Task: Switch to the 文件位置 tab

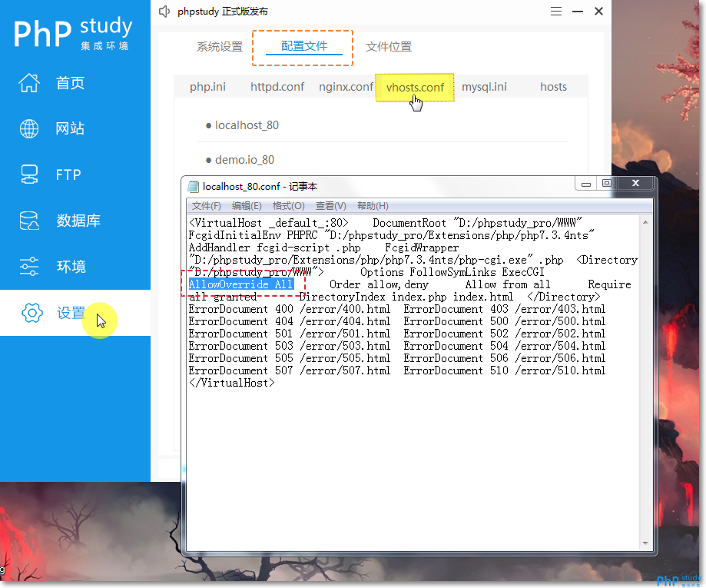Action: point(389,46)
